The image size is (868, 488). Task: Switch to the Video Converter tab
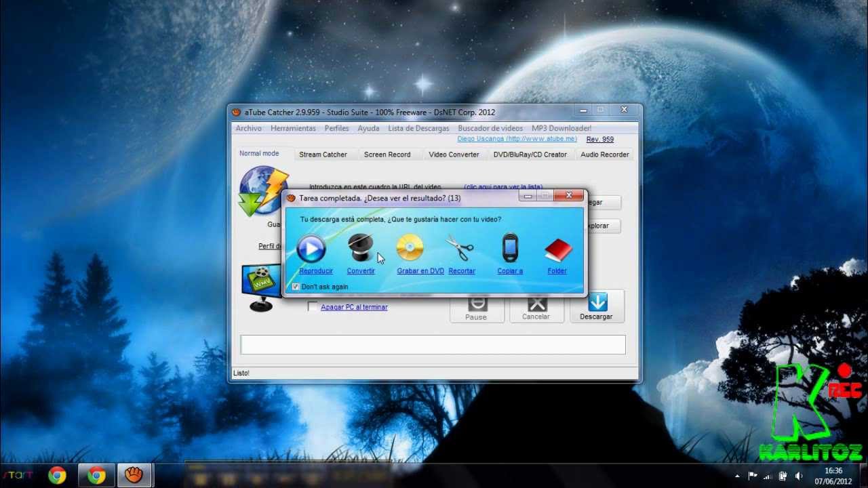pos(454,155)
